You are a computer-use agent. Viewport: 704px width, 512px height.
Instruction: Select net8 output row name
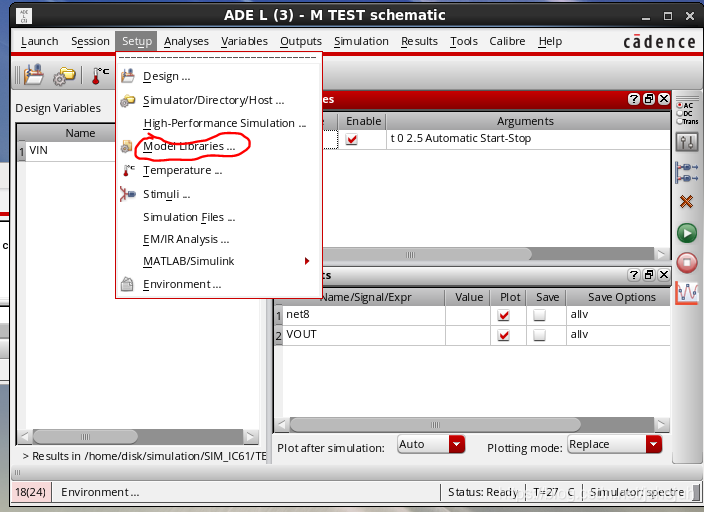(x=298, y=314)
